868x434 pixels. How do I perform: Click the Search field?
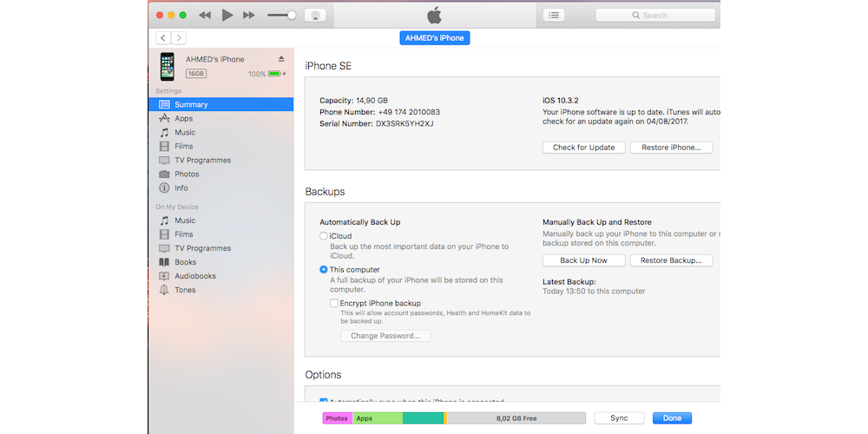coord(654,15)
